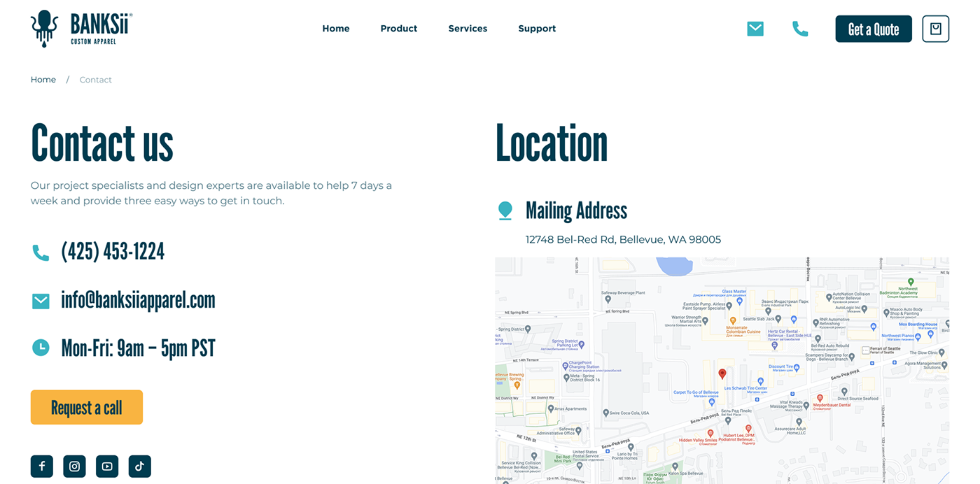The width and height of the screenshot is (980, 484).
Task: Go to Home in navigation menu
Action: click(x=335, y=29)
